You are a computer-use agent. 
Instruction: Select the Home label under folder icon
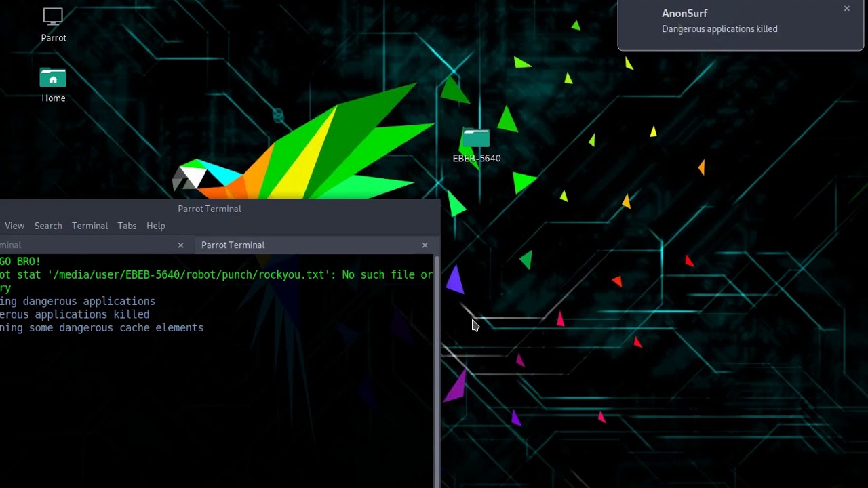point(54,98)
